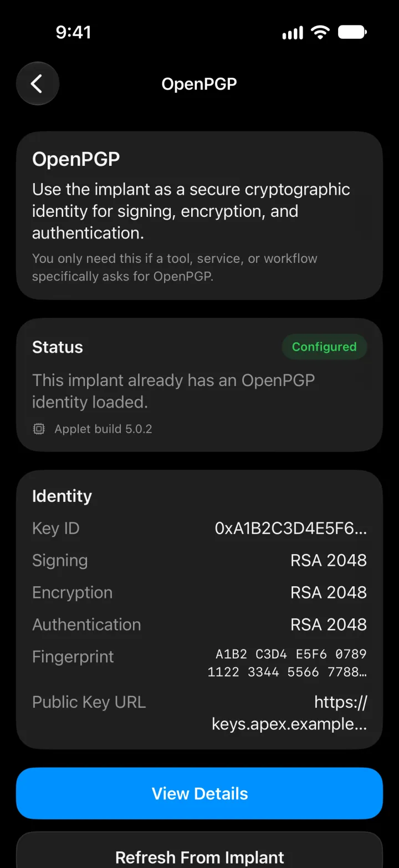Tap the battery indicator icon
This screenshot has height=868, width=399.
[352, 32]
